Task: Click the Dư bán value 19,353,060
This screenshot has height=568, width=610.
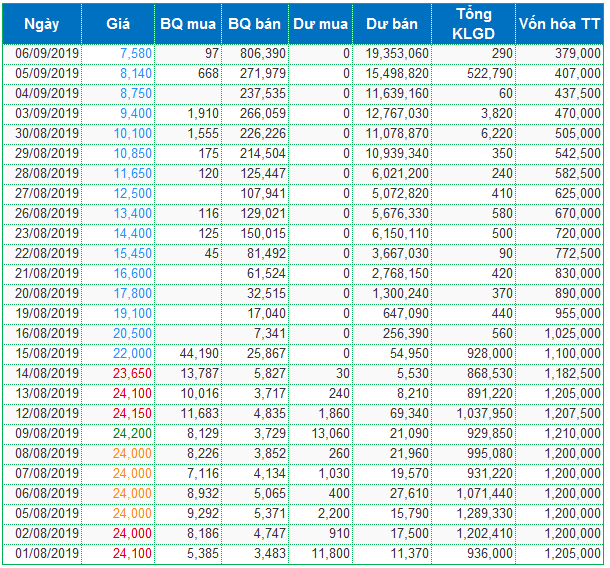Action: [x=397, y=52]
